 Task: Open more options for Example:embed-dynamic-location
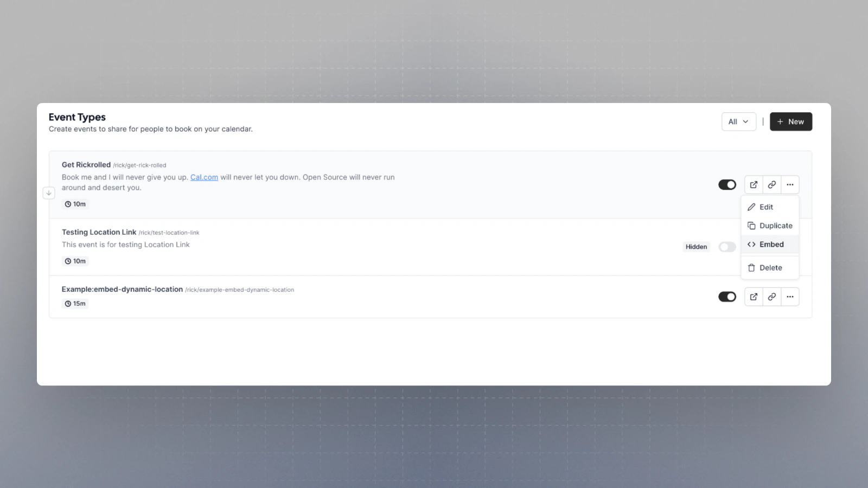click(x=790, y=297)
